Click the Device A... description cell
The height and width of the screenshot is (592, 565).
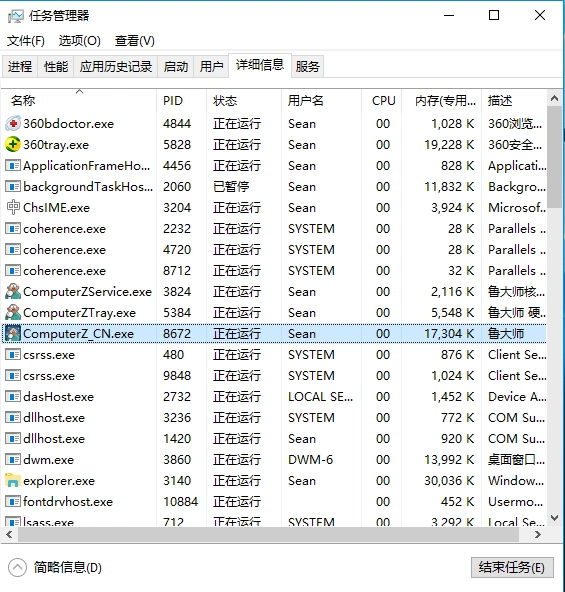pyautogui.click(x=517, y=397)
